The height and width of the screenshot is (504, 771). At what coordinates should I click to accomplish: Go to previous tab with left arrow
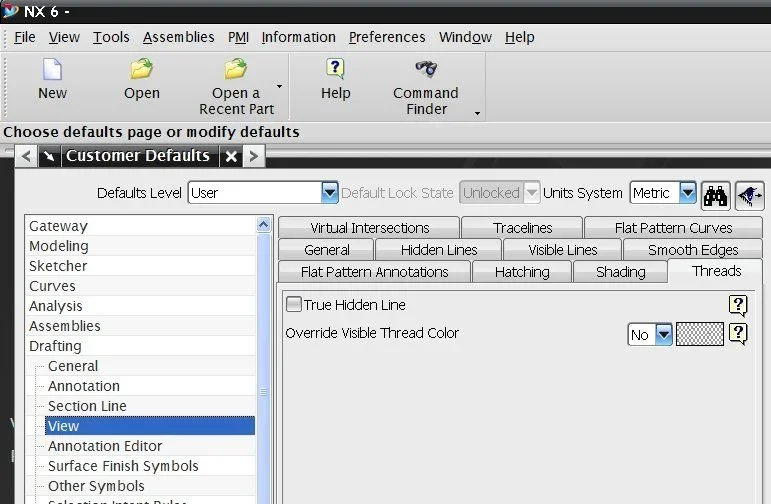click(27, 156)
